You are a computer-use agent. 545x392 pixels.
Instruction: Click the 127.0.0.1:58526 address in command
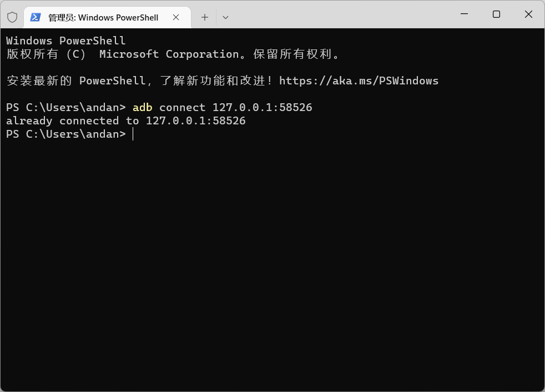tap(263, 108)
